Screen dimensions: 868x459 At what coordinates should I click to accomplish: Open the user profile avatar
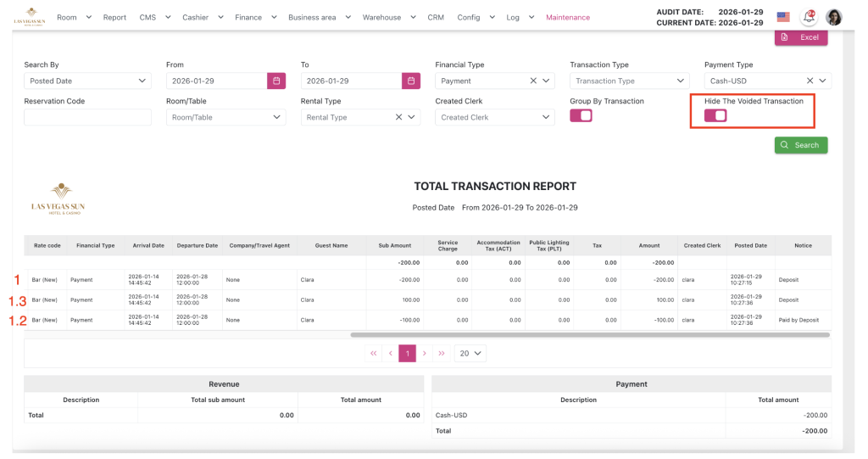click(x=834, y=17)
